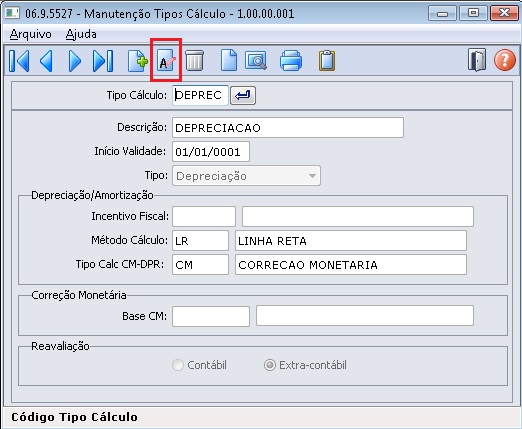The height and width of the screenshot is (429, 522).
Task: Close the Manutenção Tipos Cálculo window
Action: click(504, 13)
